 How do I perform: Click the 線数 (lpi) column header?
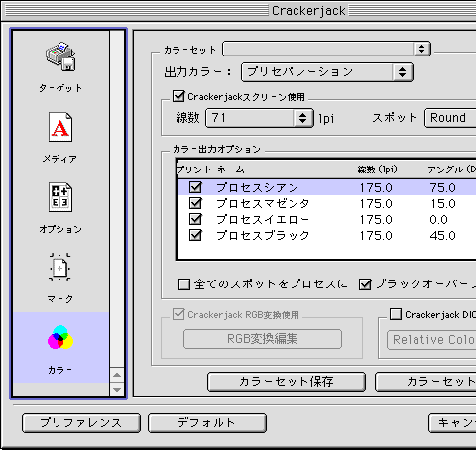coord(378,169)
